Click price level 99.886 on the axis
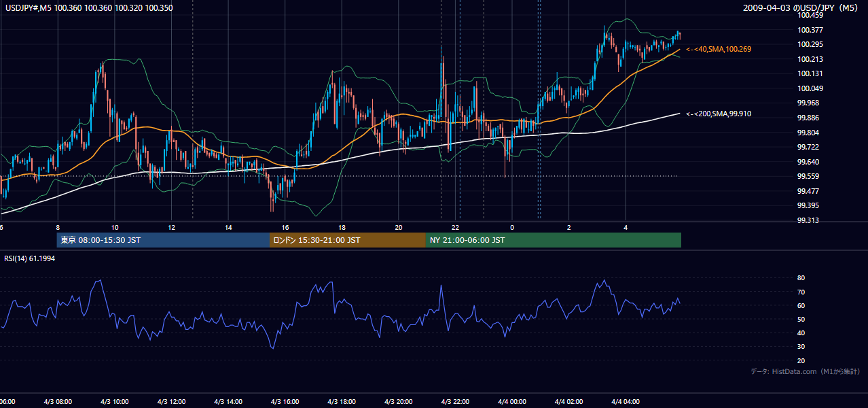This screenshot has width=868, height=408. click(x=810, y=118)
